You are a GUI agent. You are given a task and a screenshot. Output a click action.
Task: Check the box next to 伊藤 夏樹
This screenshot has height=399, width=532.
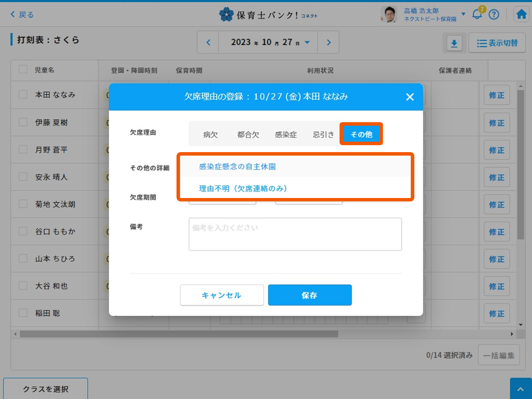tap(23, 122)
